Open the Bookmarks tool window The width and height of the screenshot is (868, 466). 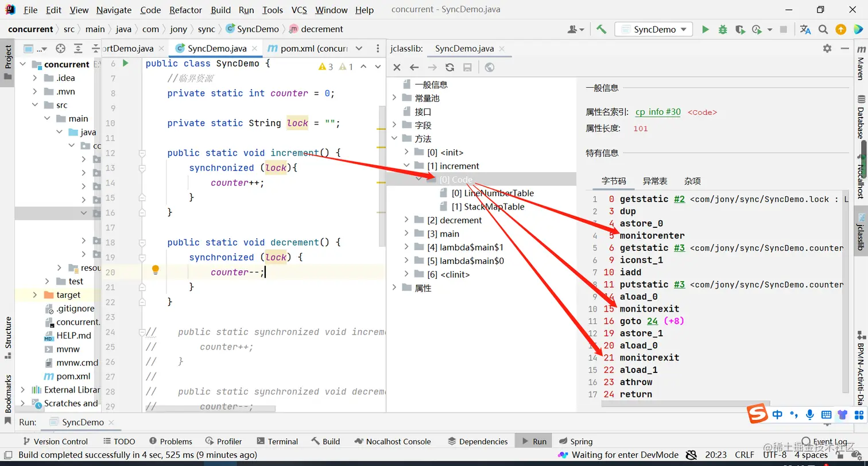8,400
